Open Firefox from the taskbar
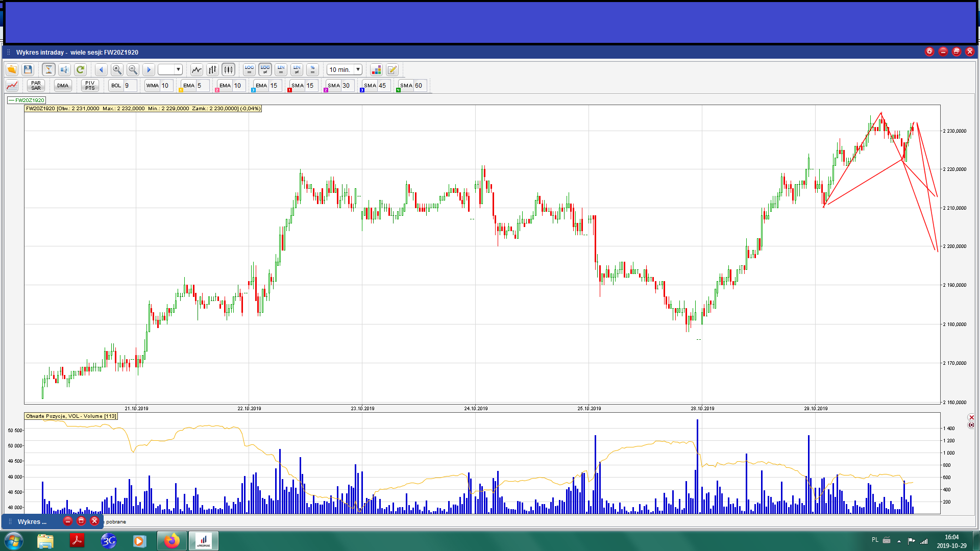This screenshot has height=551, width=980. (172, 541)
